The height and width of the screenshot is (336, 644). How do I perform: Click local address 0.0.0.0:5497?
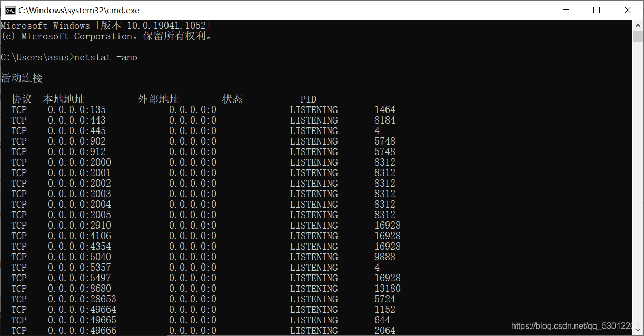pos(80,278)
